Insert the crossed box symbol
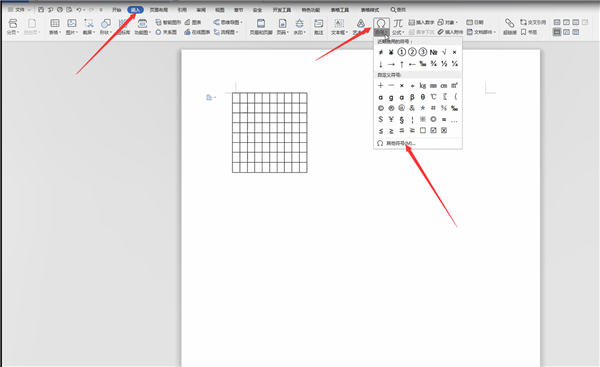The width and height of the screenshot is (600, 367). coord(444,130)
